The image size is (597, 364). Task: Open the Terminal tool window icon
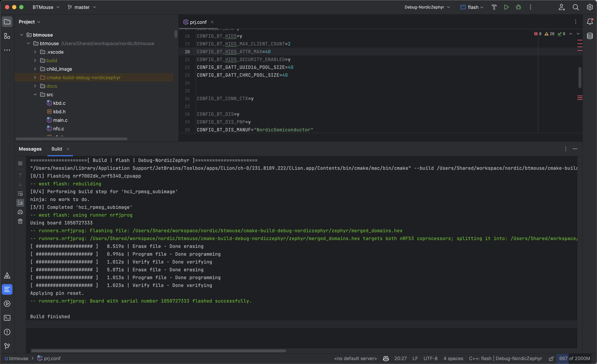pos(7,318)
